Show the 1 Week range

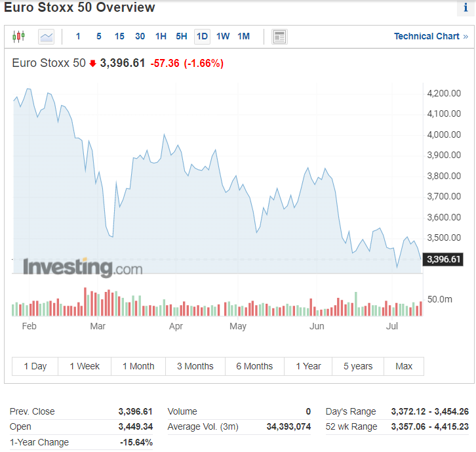(85, 366)
